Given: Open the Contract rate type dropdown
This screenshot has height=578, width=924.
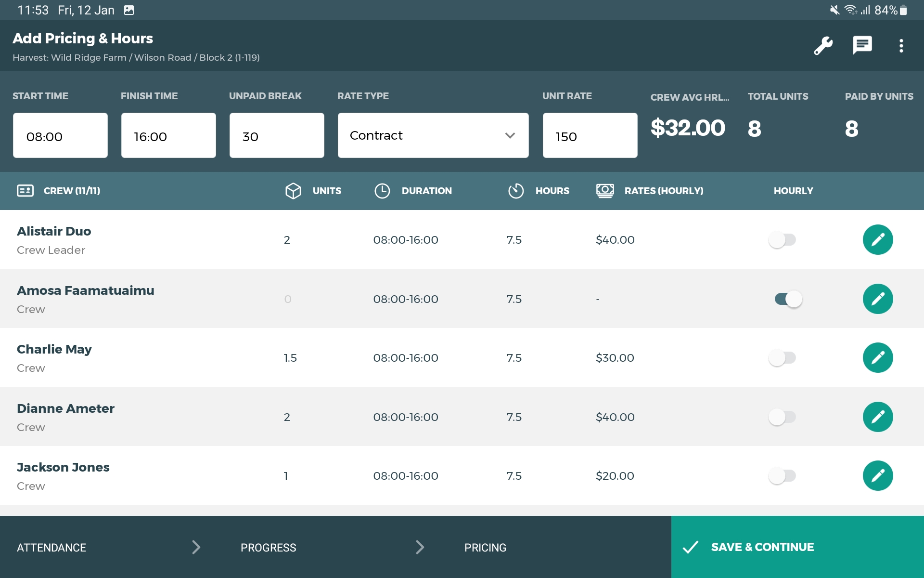Looking at the screenshot, I should point(433,135).
